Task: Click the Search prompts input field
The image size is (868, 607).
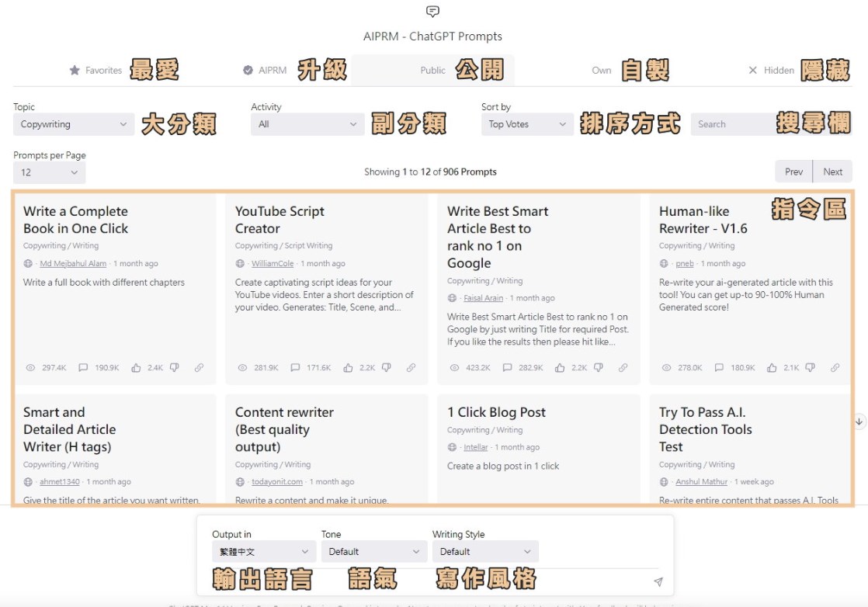Action: pyautogui.click(x=730, y=124)
